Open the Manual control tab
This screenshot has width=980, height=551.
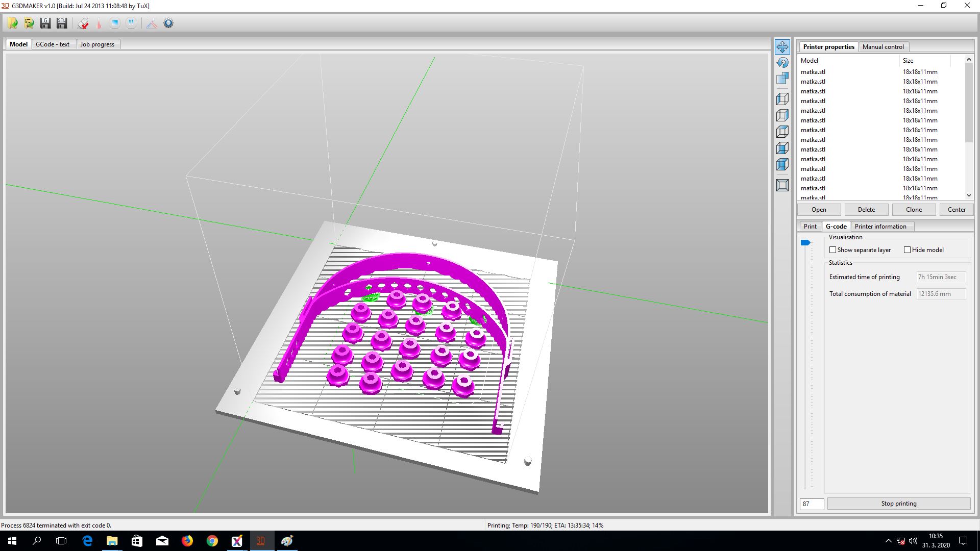tap(883, 47)
